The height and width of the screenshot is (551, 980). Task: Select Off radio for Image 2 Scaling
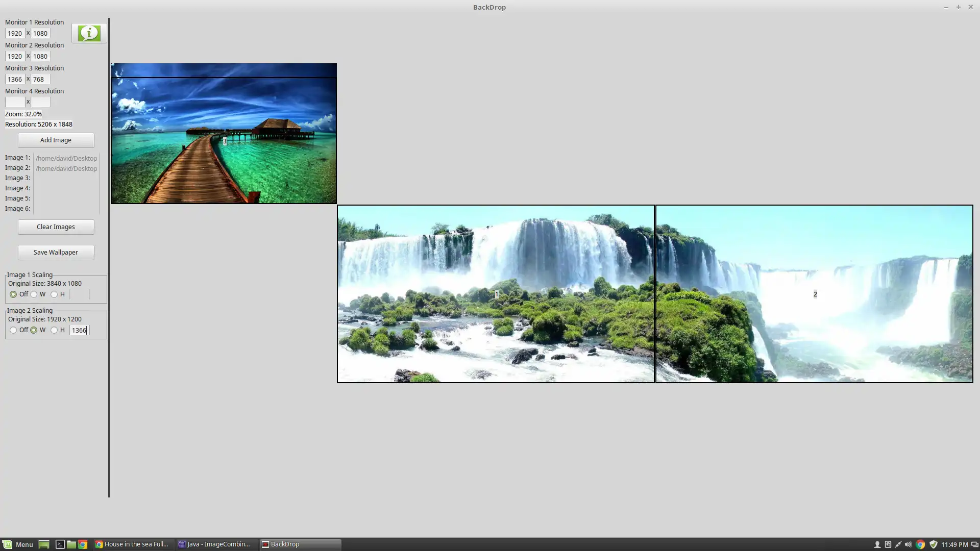pyautogui.click(x=13, y=330)
